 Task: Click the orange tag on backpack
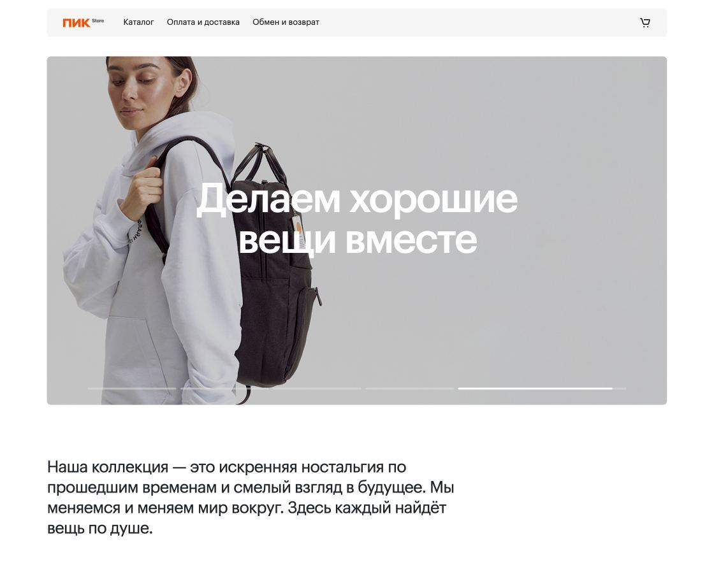coord(298,226)
